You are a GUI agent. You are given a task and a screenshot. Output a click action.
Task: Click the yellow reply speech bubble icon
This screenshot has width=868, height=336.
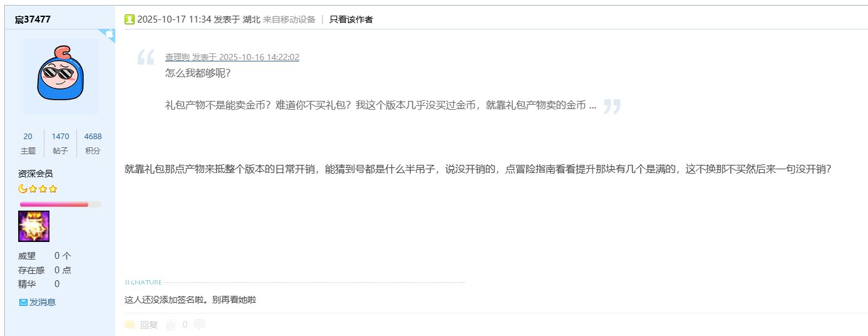coord(130,325)
